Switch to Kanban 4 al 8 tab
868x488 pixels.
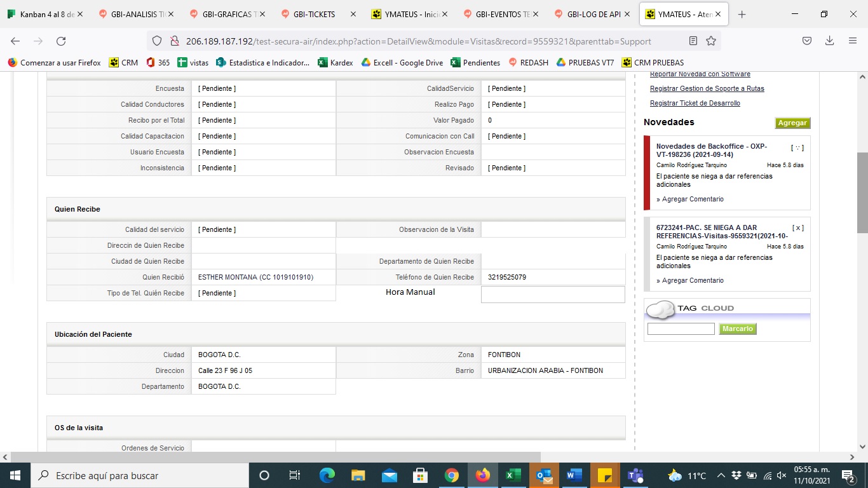point(44,14)
